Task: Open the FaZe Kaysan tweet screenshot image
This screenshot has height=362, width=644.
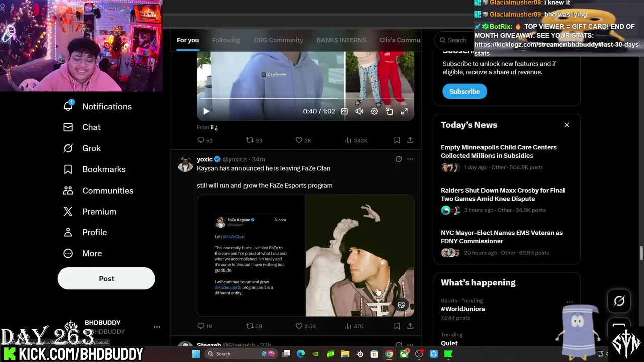Action: pos(251,255)
